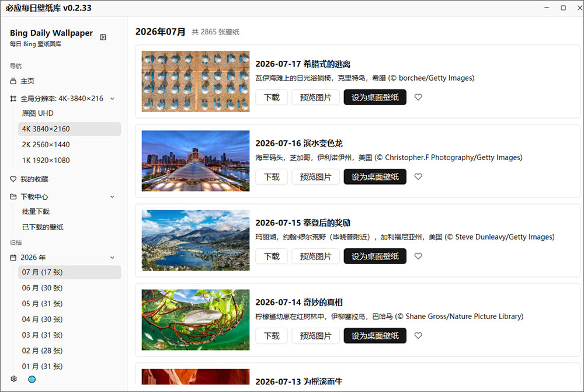The width and height of the screenshot is (584, 392).
Task: Click heart icon next to 我的收藏
Action: [x=13, y=179]
